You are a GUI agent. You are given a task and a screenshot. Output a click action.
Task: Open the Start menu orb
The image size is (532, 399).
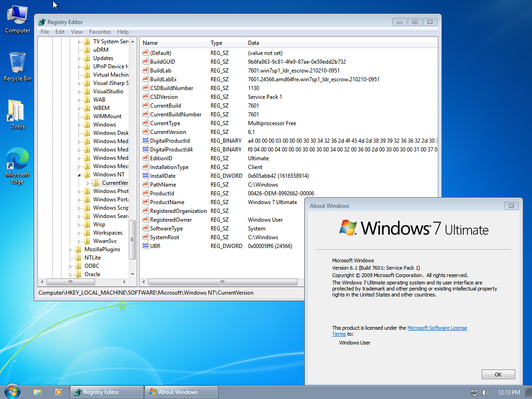point(12,392)
